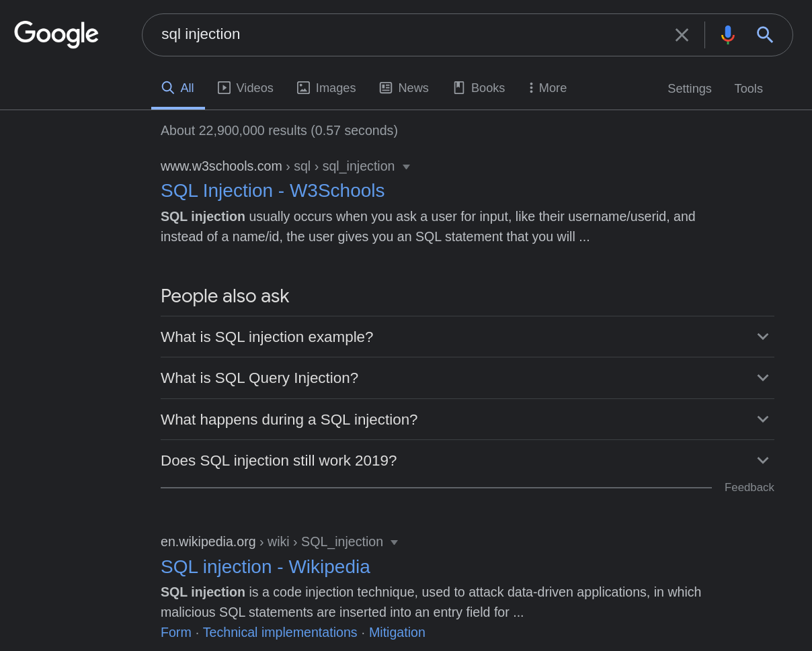Click the Feedback link
Screen dimensions: 812x651
749,488
